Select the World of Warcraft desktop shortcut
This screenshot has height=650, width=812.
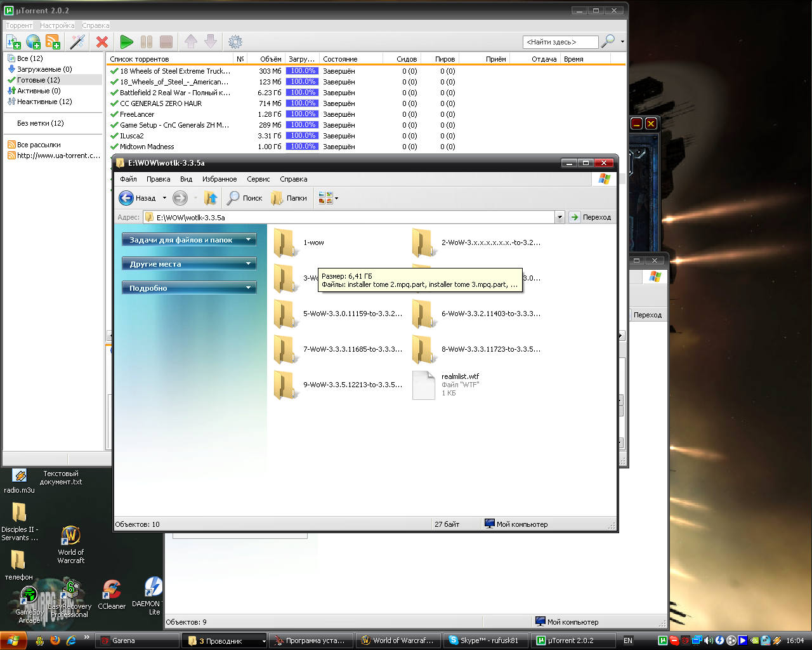(x=70, y=545)
